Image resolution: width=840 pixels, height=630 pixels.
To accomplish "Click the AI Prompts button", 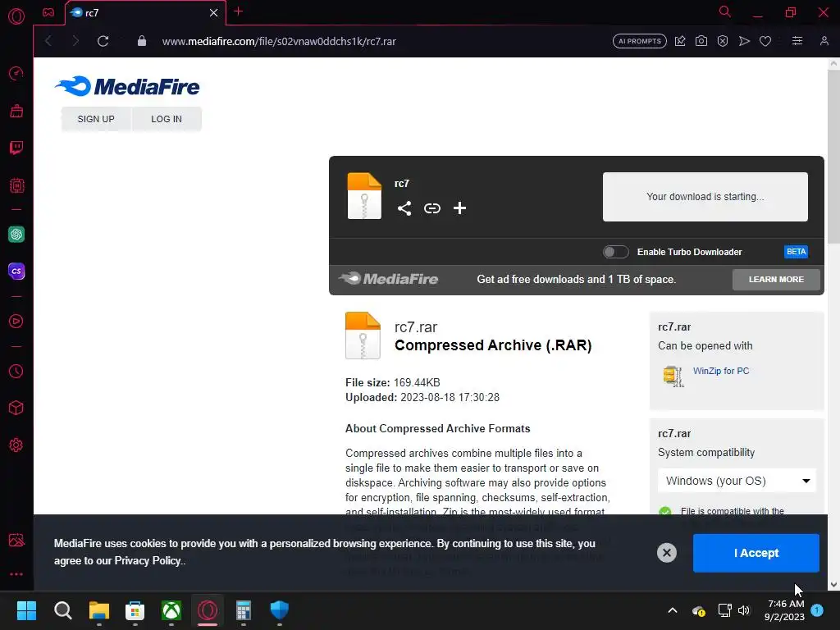I will click(640, 41).
